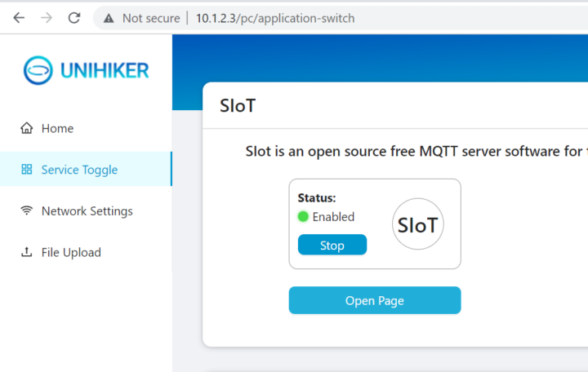
Task: Click the File Upload arrow icon
Action: coord(27,252)
